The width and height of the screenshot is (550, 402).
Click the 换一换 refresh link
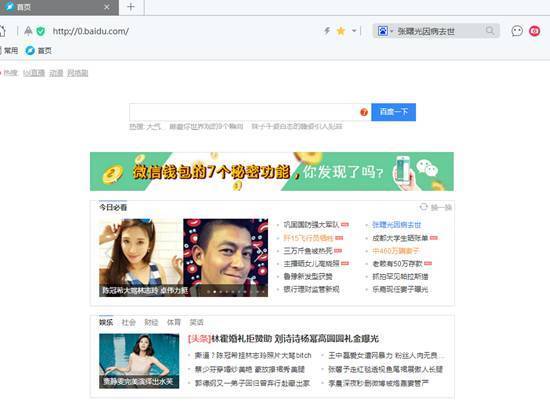[441, 208]
